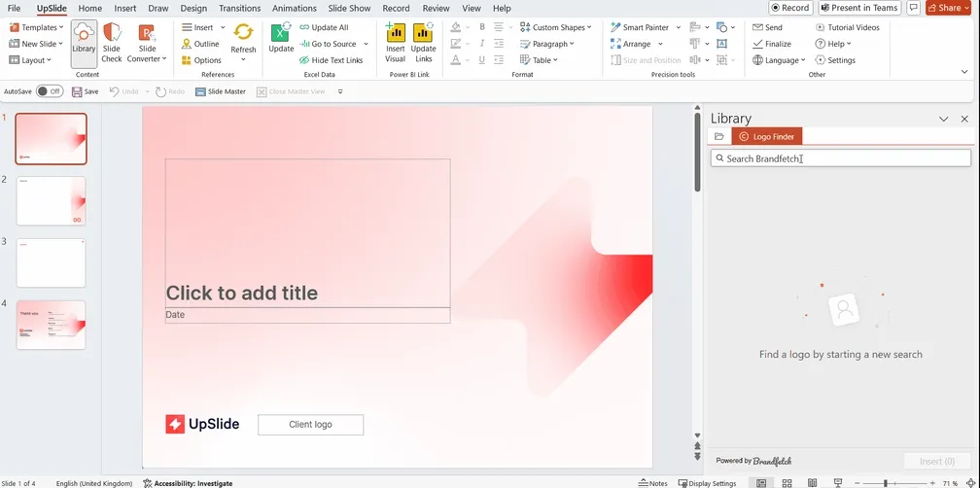Open the Transitions ribbon tab
The height and width of the screenshot is (488, 980).
[240, 8]
